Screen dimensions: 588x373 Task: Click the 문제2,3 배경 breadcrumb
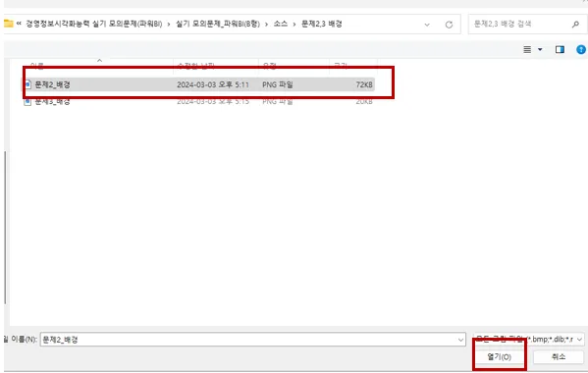click(321, 24)
